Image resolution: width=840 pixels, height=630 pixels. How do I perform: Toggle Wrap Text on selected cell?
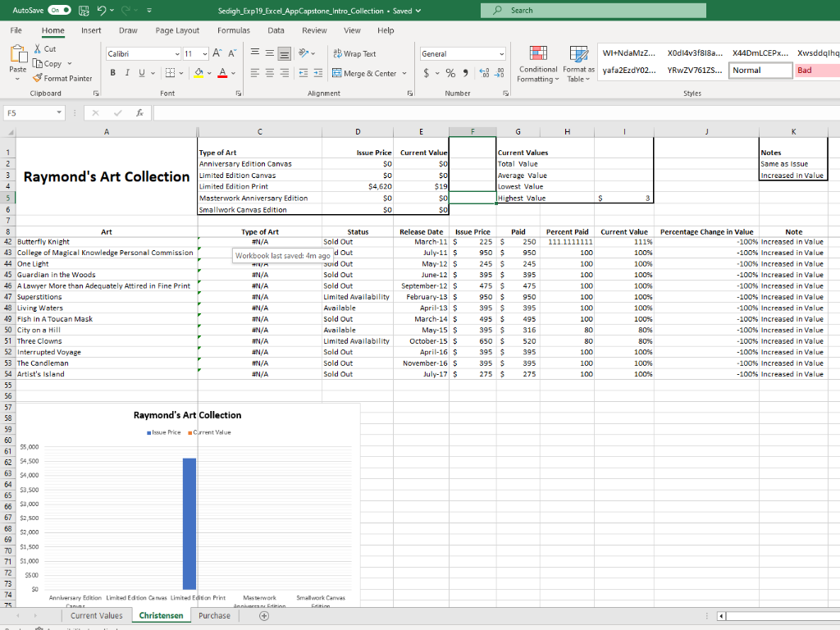coord(354,53)
